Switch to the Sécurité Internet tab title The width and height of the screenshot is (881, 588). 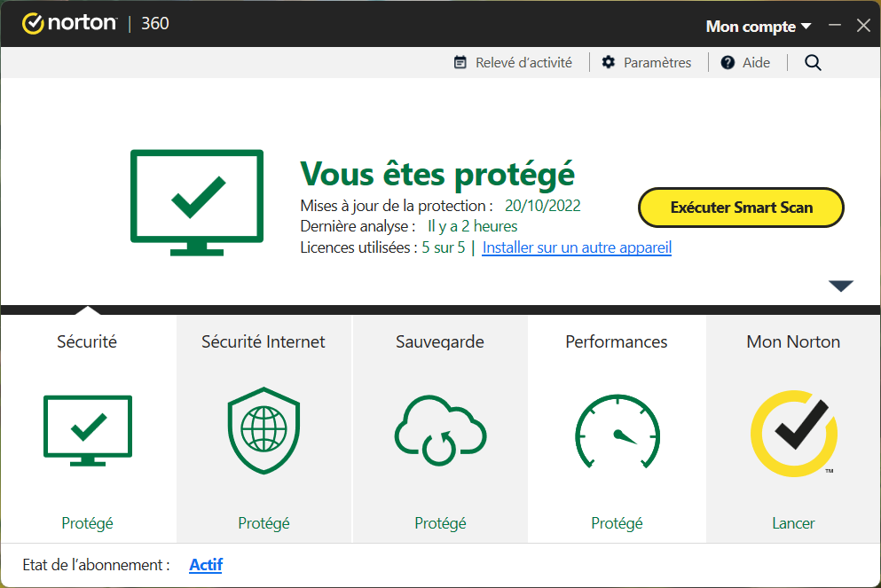264,341
